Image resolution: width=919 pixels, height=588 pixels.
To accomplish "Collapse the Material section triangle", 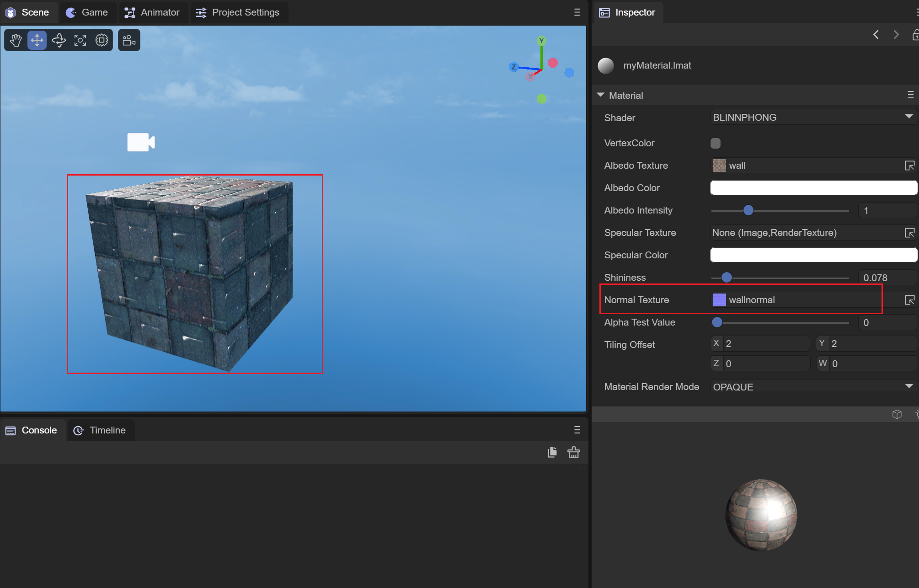I will pyautogui.click(x=600, y=95).
